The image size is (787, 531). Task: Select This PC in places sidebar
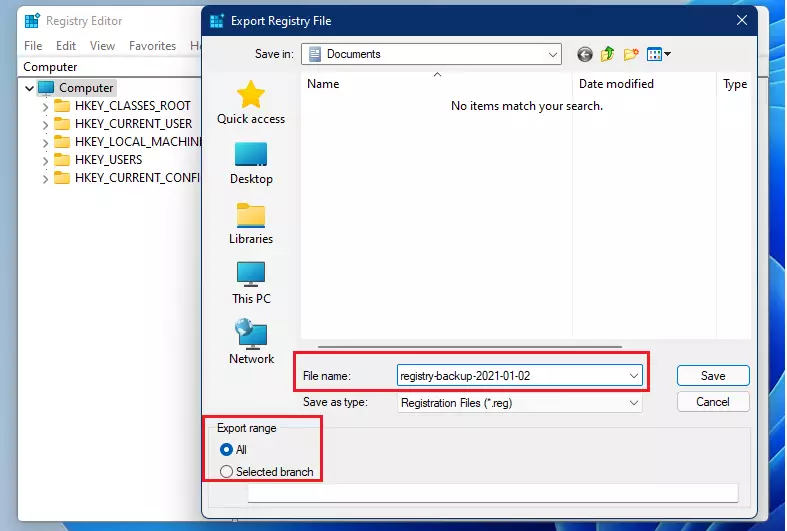tap(251, 283)
